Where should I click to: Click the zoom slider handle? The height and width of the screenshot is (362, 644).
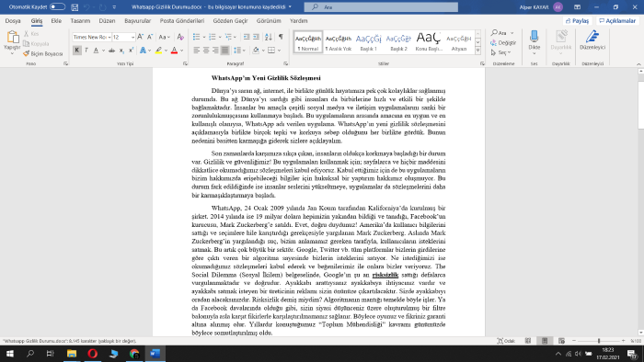[x=599, y=341]
